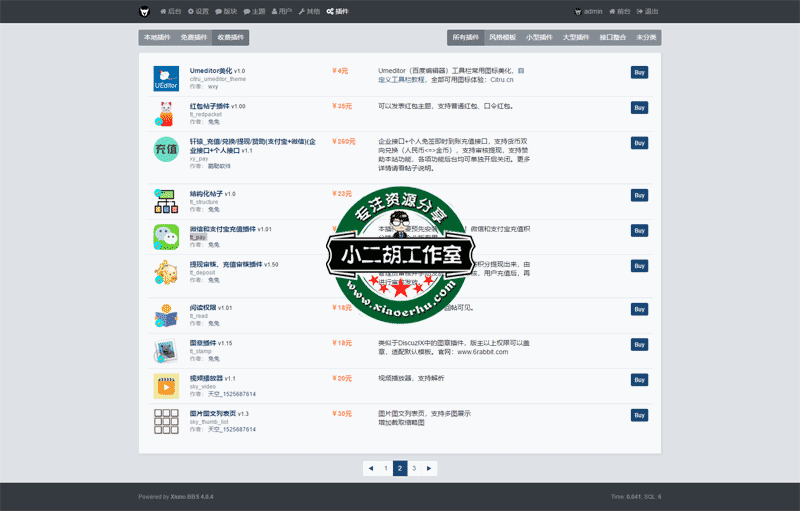Click the 图片图文列表页 grid icon
The image size is (800, 511).
(x=166, y=421)
